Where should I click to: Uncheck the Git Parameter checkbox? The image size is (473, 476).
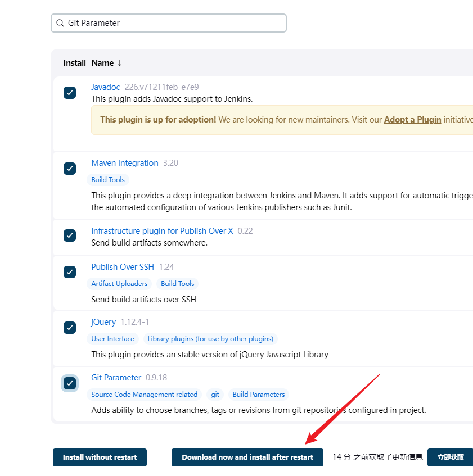pyautogui.click(x=70, y=383)
